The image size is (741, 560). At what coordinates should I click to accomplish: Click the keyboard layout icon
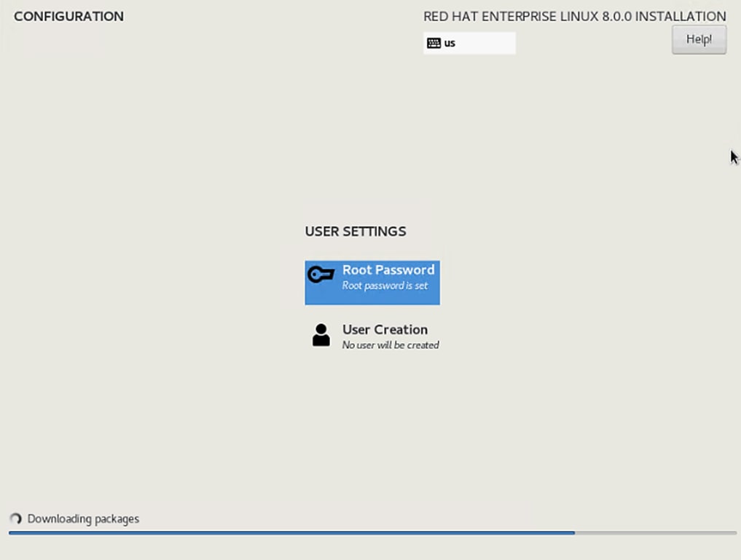434,44
